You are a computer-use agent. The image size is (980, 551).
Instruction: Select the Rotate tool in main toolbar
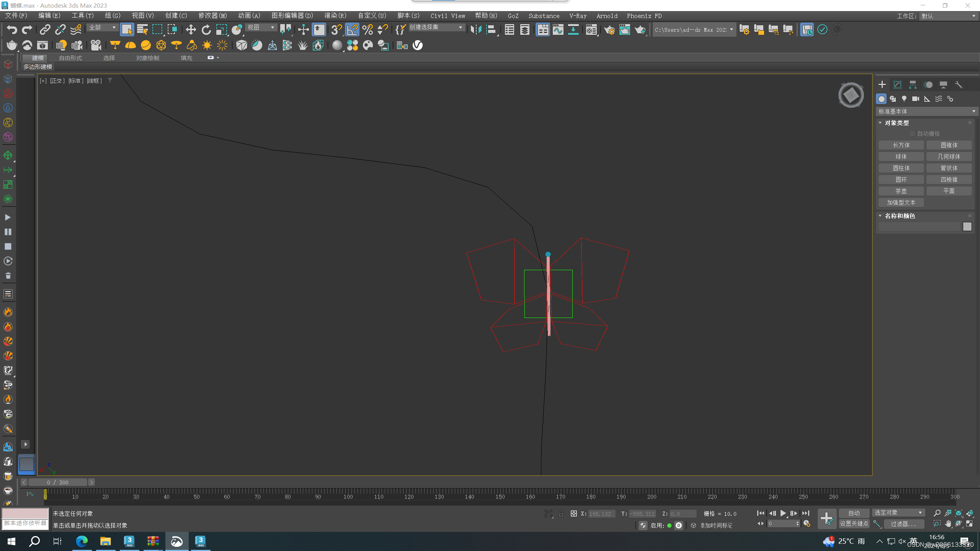point(206,30)
